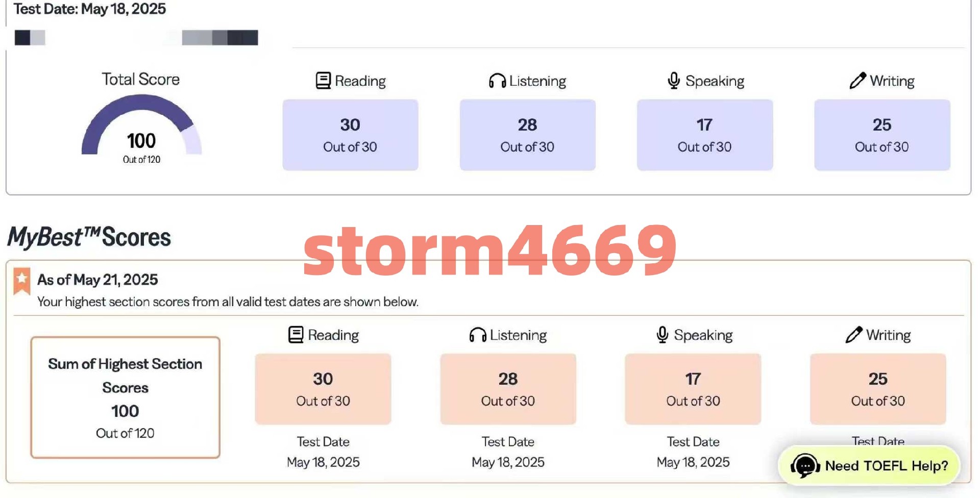Screen dimensions: 980x498
Task: Select the purple Listening 28 score card
Action: [527, 135]
